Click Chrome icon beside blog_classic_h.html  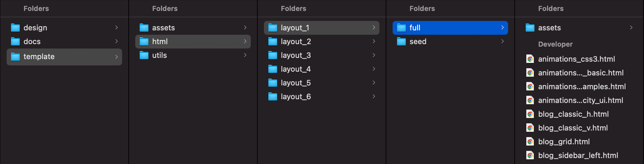point(530,114)
